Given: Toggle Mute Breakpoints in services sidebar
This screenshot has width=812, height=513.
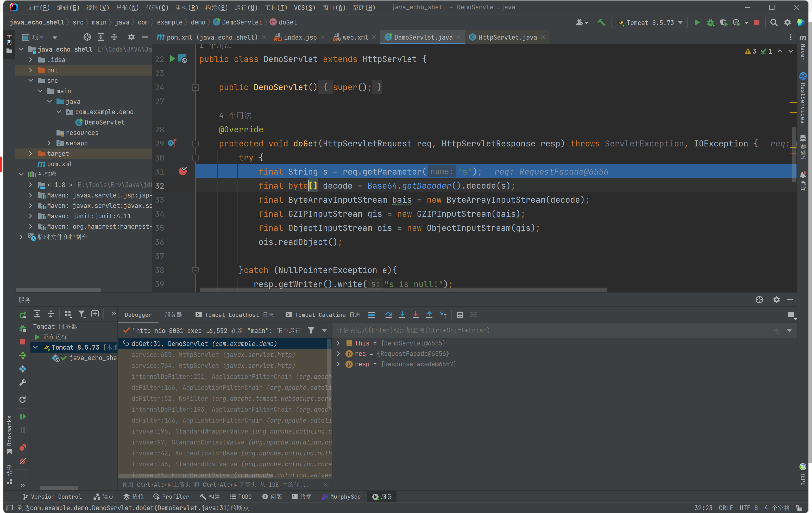Looking at the screenshot, I should pos(23,461).
